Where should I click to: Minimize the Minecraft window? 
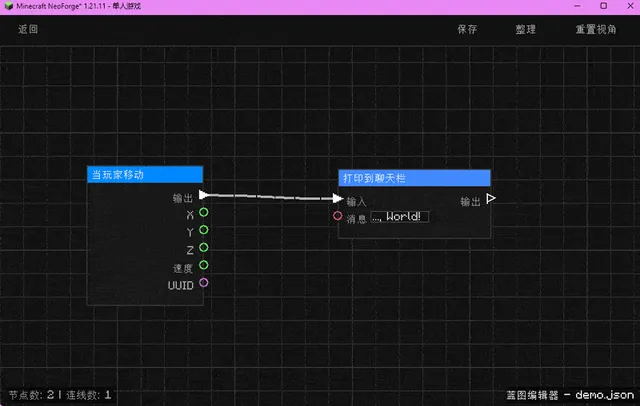pos(577,6)
